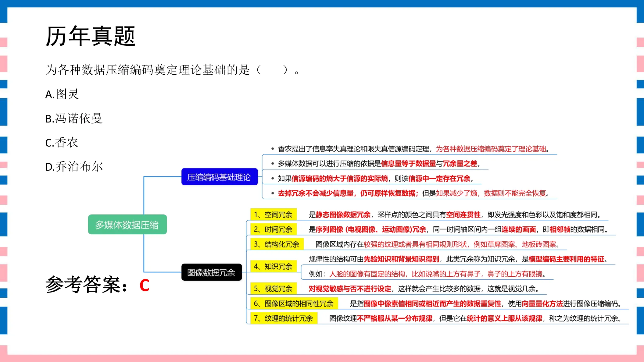644x362 pixels.
Task: Click the bullet about 信息量等于数据量与冗余量之差
Action: click(x=376, y=163)
